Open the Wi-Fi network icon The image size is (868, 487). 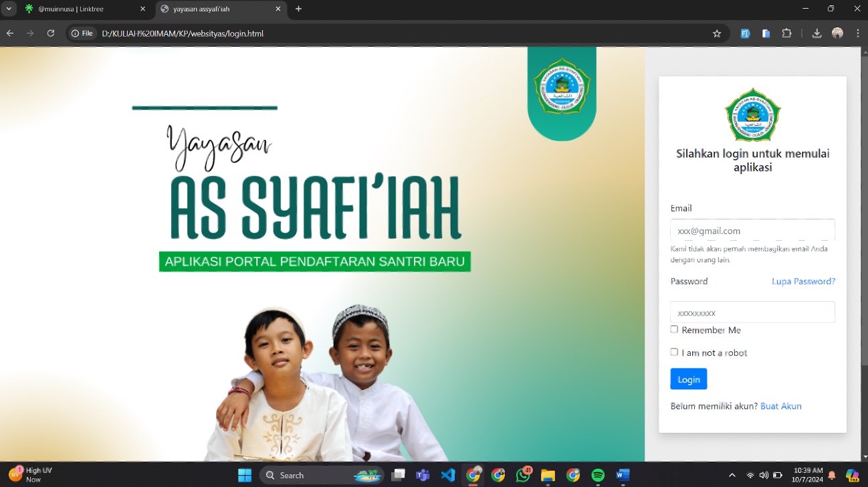750,476
